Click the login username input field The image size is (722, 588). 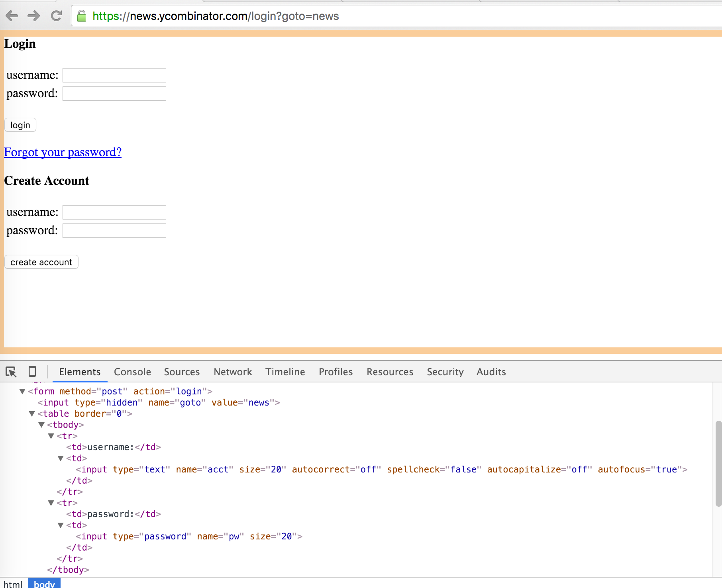tap(114, 75)
